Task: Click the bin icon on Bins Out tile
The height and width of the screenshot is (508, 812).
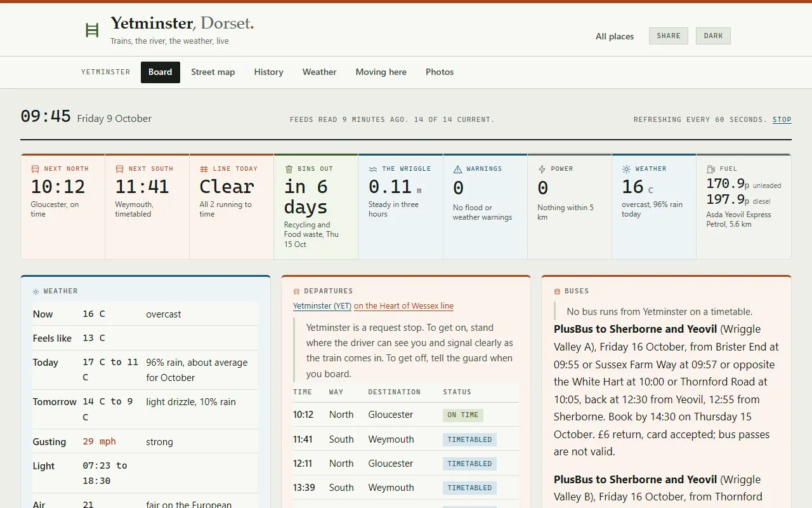Action: 289,169
